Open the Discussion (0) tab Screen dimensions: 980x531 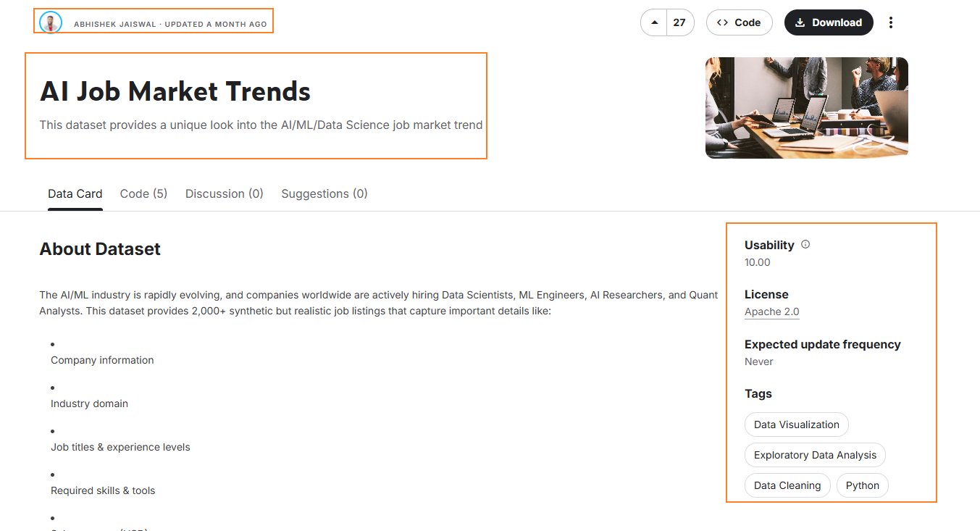(225, 193)
